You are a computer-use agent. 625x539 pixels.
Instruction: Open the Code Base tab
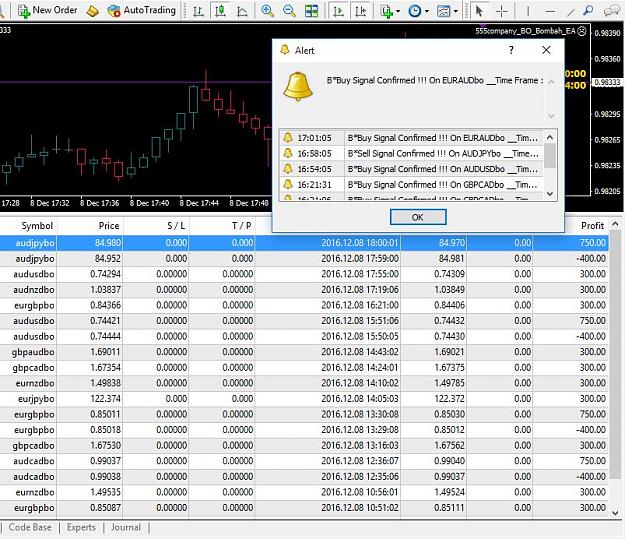click(30, 527)
